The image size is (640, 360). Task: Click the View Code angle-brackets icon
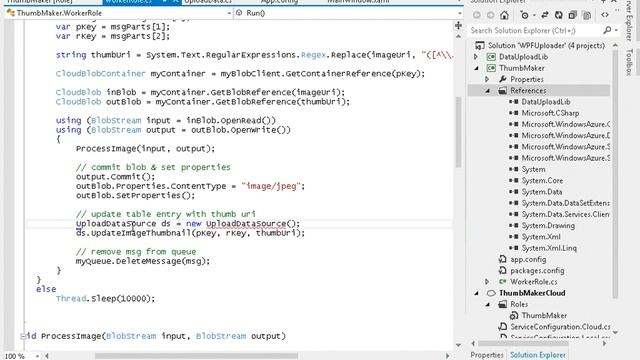pos(605,15)
